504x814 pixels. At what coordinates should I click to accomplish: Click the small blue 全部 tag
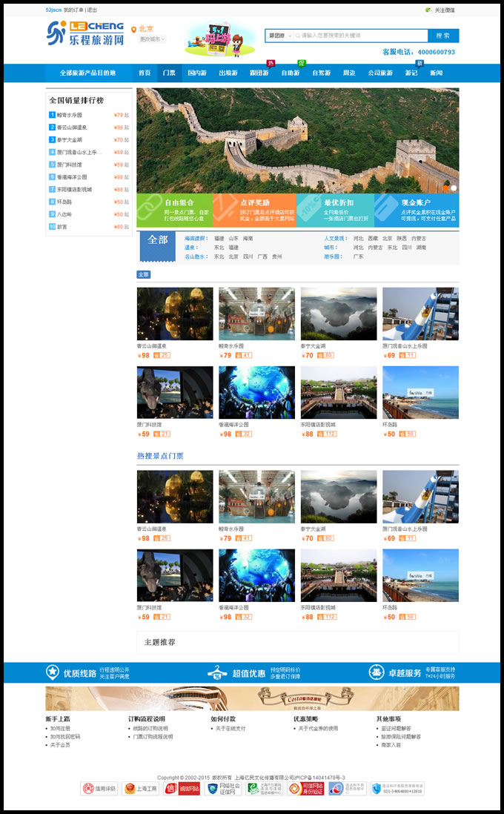(x=144, y=274)
